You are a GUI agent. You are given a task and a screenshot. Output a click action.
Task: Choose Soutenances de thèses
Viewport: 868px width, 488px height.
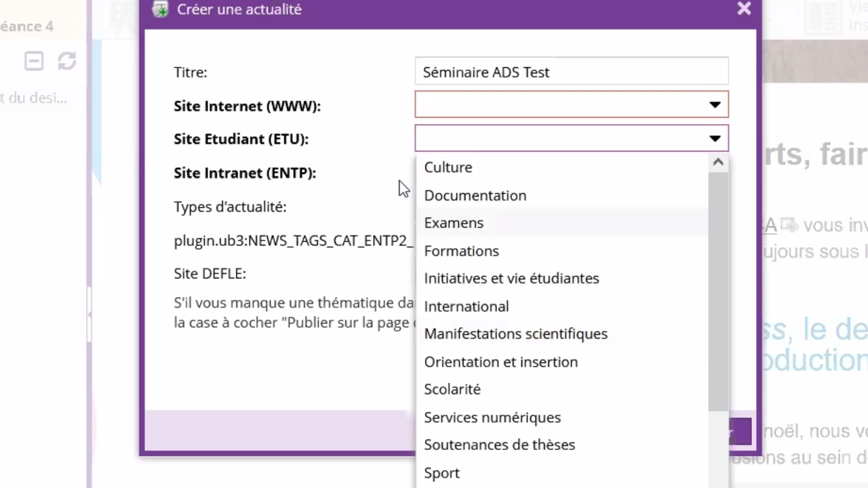pyautogui.click(x=499, y=445)
